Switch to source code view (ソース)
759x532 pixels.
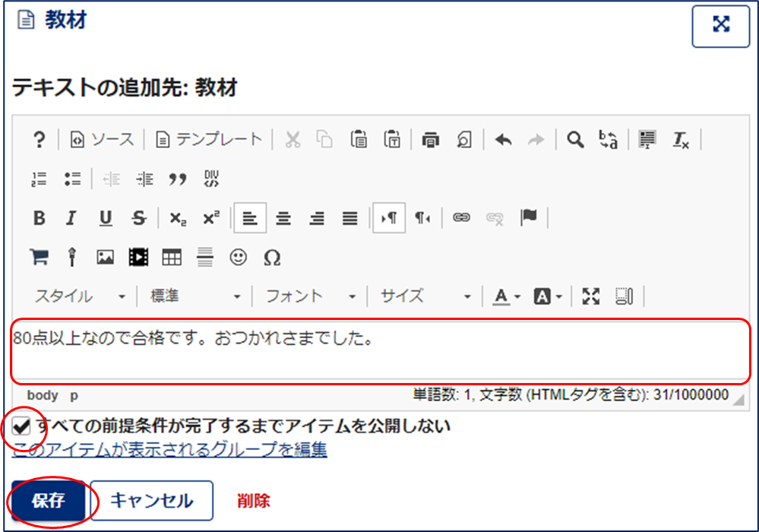click(x=102, y=140)
